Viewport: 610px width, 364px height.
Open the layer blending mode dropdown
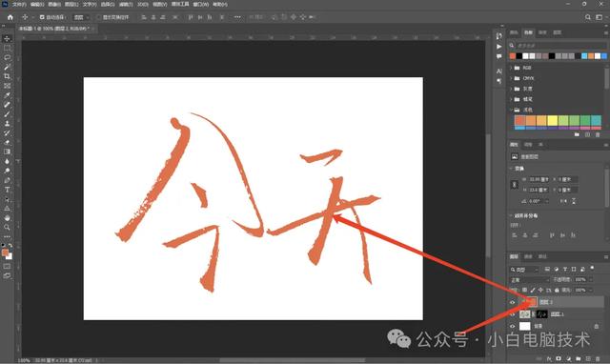(529, 280)
